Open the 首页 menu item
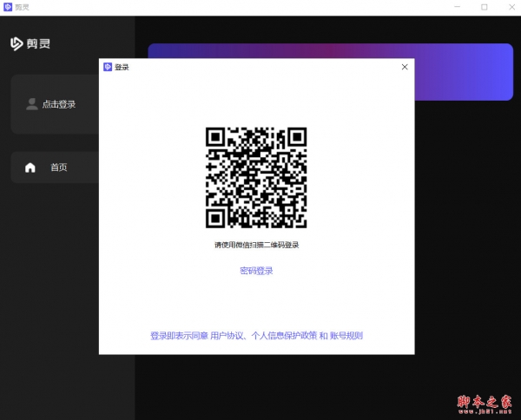Image resolution: width=521 pixels, height=420 pixels. (x=58, y=167)
